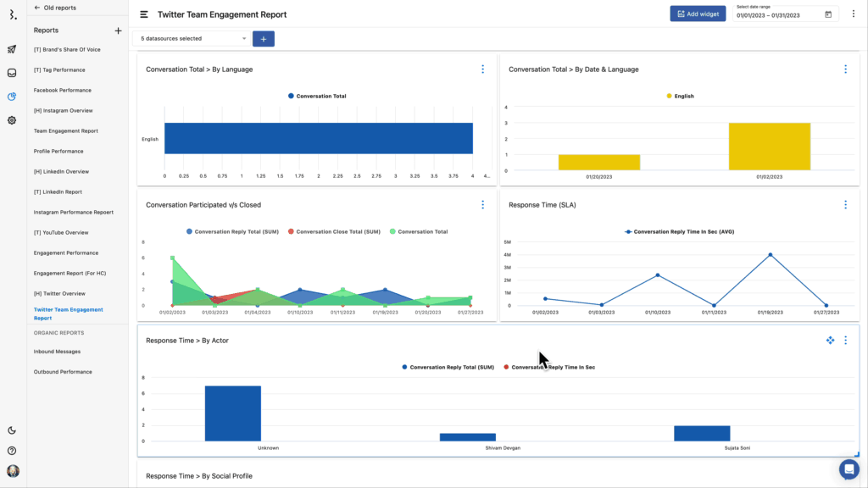Open the Publish paper-plane icon in sidebar
This screenshot has width=868, height=488.
(x=12, y=49)
